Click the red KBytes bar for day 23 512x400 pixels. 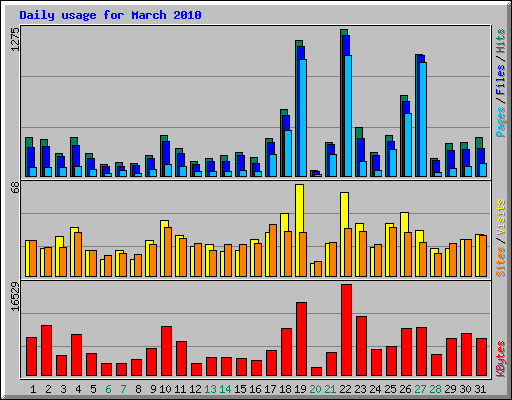[x=361, y=346]
